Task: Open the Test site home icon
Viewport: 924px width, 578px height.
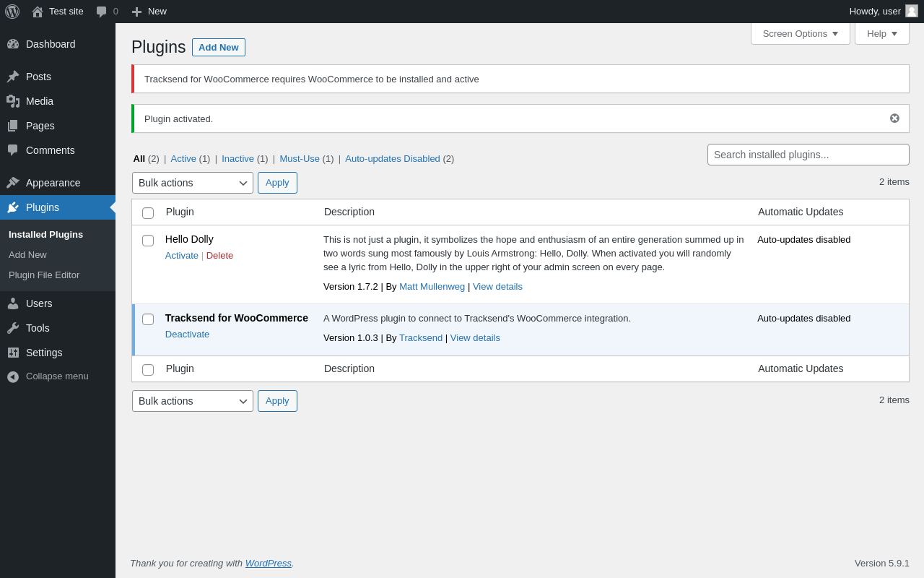Action: pyautogui.click(x=38, y=12)
